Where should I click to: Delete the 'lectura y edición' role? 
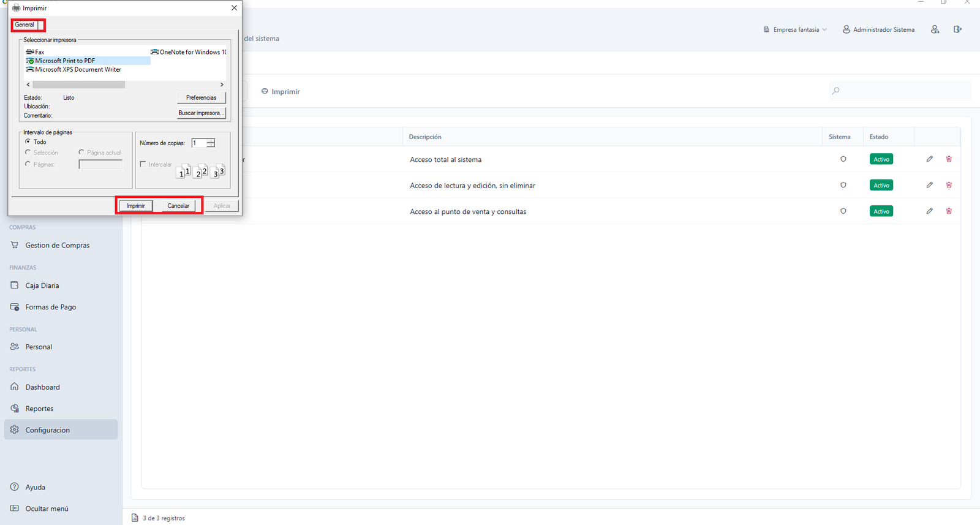(949, 185)
